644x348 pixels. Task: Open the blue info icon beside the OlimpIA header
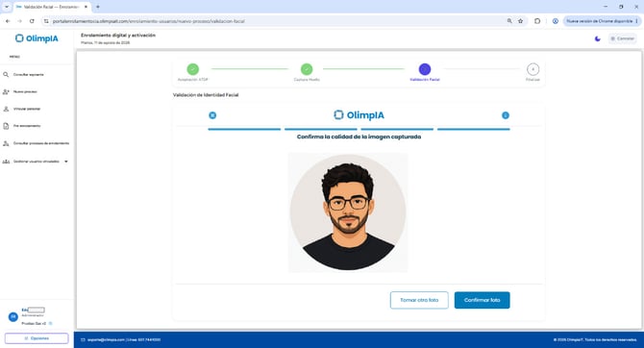point(506,115)
